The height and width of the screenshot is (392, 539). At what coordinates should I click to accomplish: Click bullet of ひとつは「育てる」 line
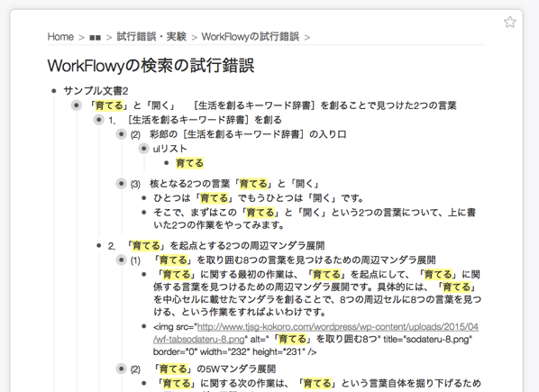[x=144, y=198]
